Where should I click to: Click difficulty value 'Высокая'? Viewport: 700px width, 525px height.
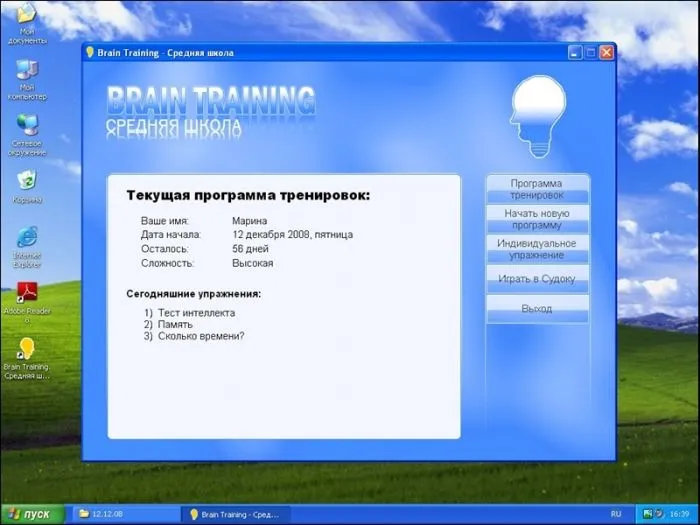pyautogui.click(x=253, y=263)
